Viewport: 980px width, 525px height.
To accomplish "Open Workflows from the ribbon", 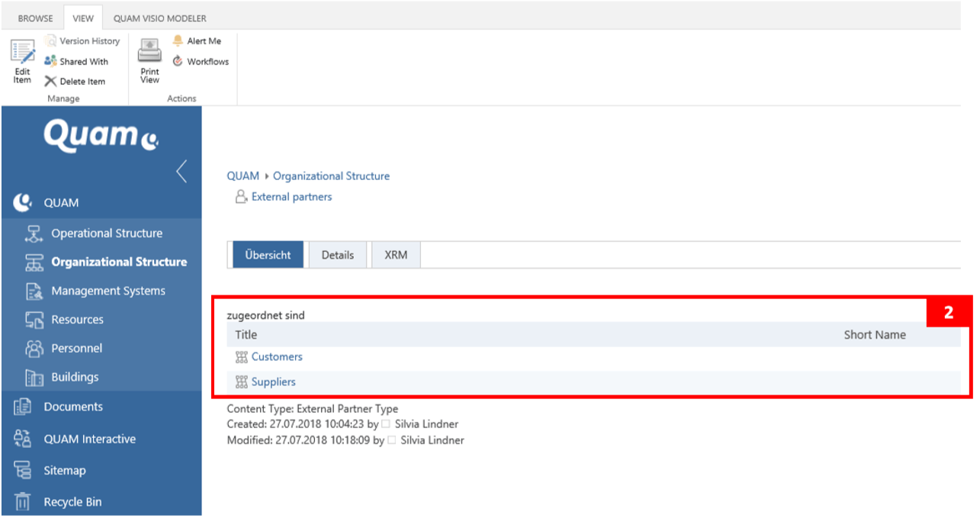I will point(201,62).
